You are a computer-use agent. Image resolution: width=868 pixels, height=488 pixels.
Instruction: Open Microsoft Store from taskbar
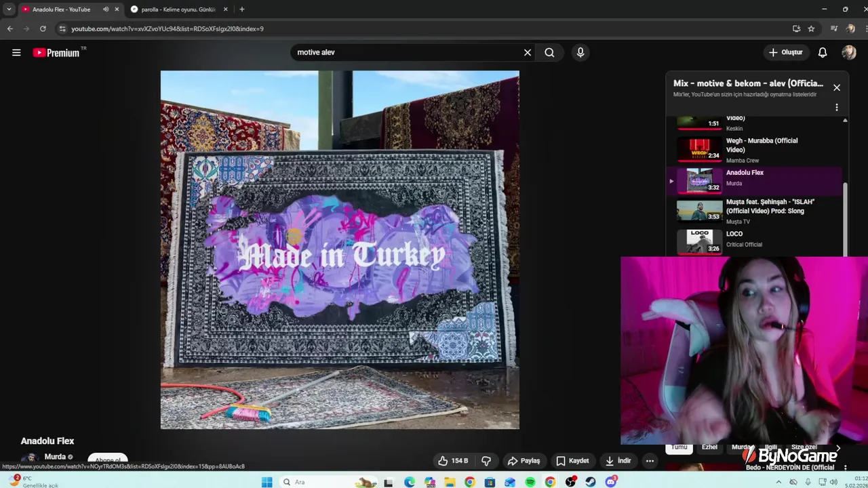click(490, 482)
